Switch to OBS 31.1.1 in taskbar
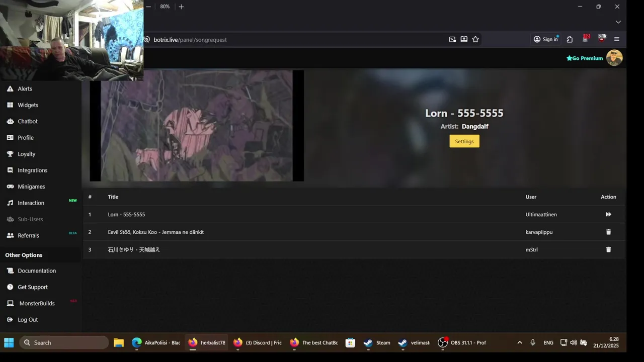Viewport: 644px width, 362px height. [x=462, y=343]
